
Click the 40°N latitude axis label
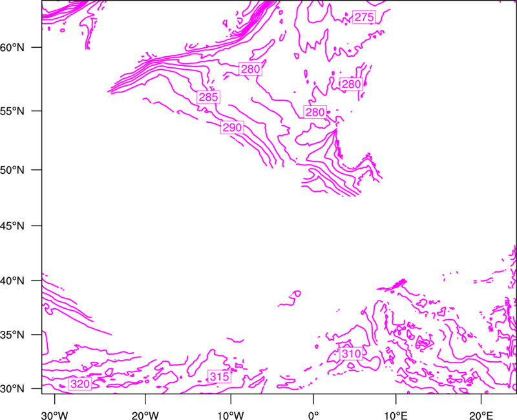tap(12, 281)
